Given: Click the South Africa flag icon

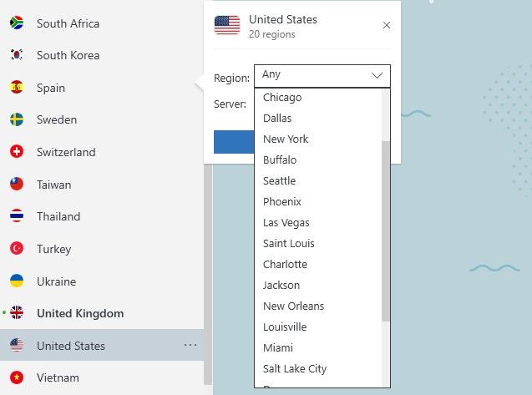Looking at the screenshot, I should point(17,23).
